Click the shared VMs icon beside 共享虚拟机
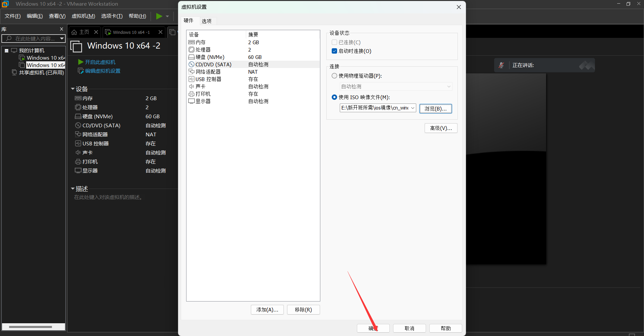 (14, 72)
